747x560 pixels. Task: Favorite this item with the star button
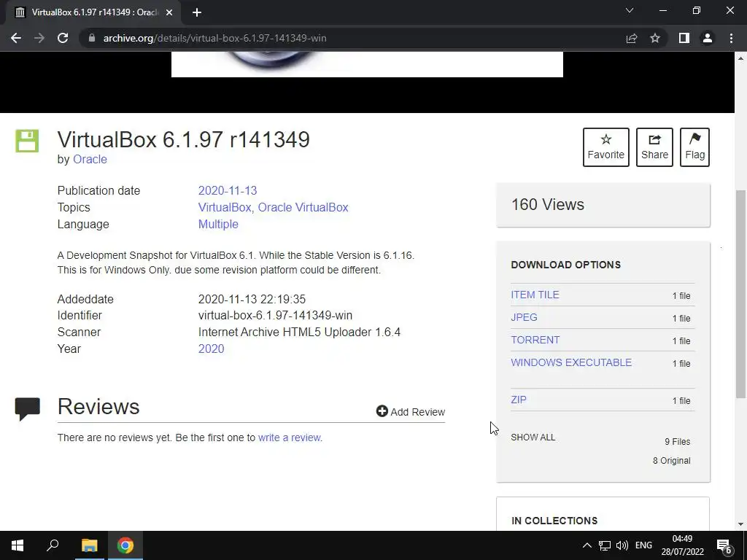[x=606, y=147]
